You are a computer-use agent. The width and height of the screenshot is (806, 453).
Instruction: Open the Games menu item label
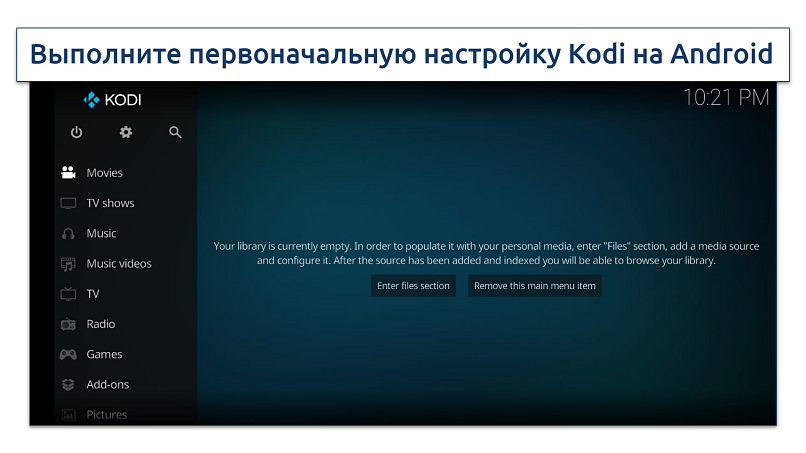tap(104, 354)
